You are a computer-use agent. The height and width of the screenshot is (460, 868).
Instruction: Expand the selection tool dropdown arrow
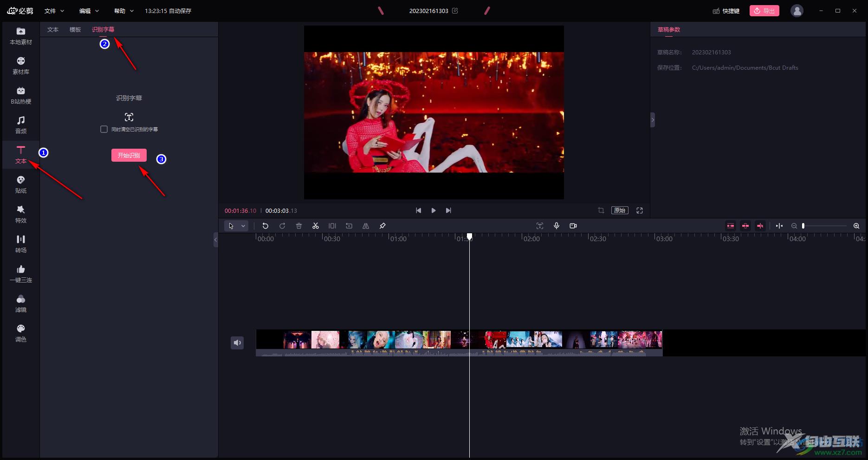pyautogui.click(x=243, y=226)
